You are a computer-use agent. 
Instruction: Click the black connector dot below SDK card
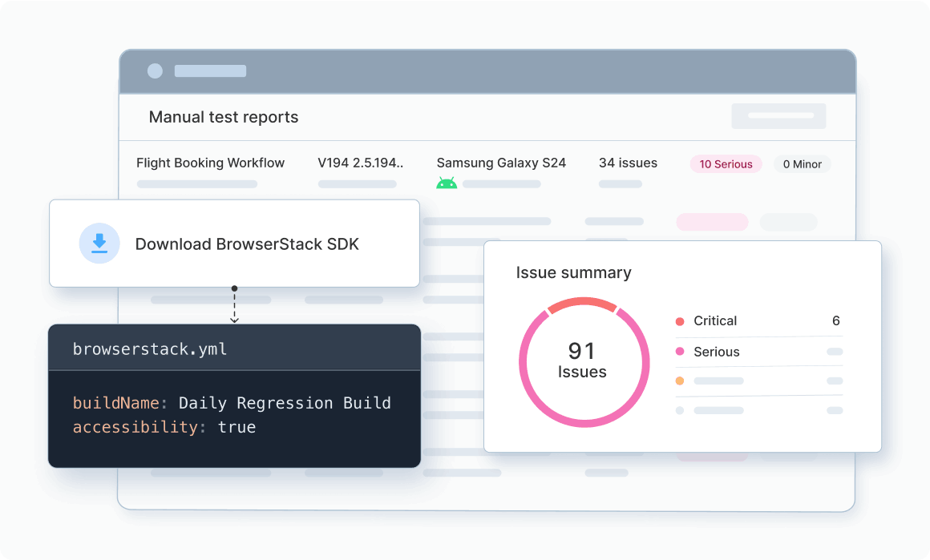234,288
